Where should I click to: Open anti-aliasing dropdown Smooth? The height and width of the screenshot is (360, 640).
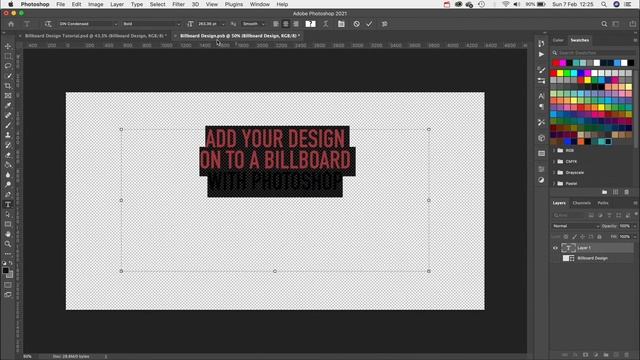coord(253,24)
